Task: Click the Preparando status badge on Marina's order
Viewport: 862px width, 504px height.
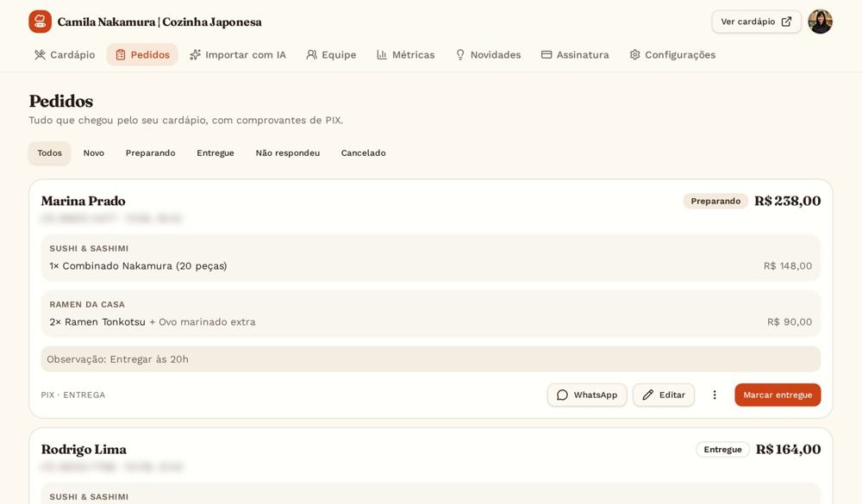Action: coord(715,201)
